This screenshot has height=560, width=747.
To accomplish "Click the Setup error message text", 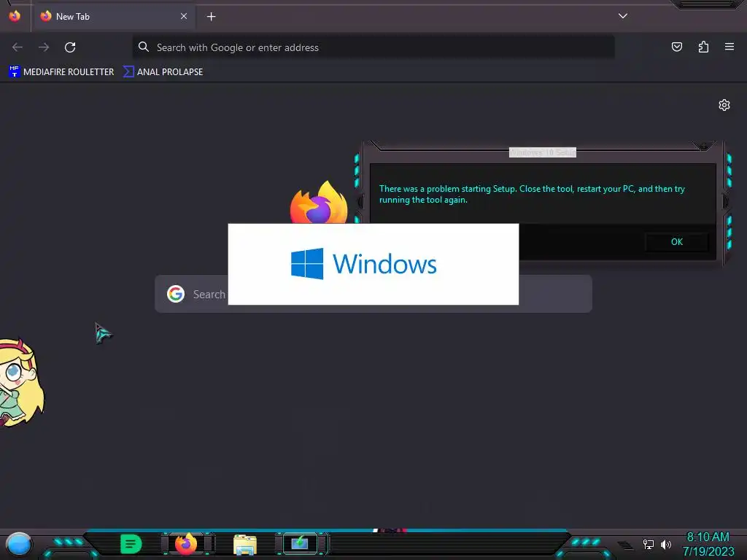I will point(532,194).
